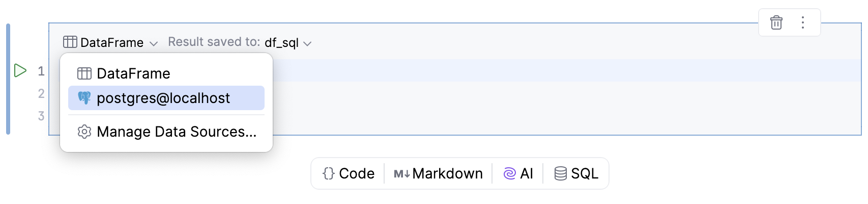The height and width of the screenshot is (204, 868).
Task: Add a new Code cell
Action: (349, 173)
